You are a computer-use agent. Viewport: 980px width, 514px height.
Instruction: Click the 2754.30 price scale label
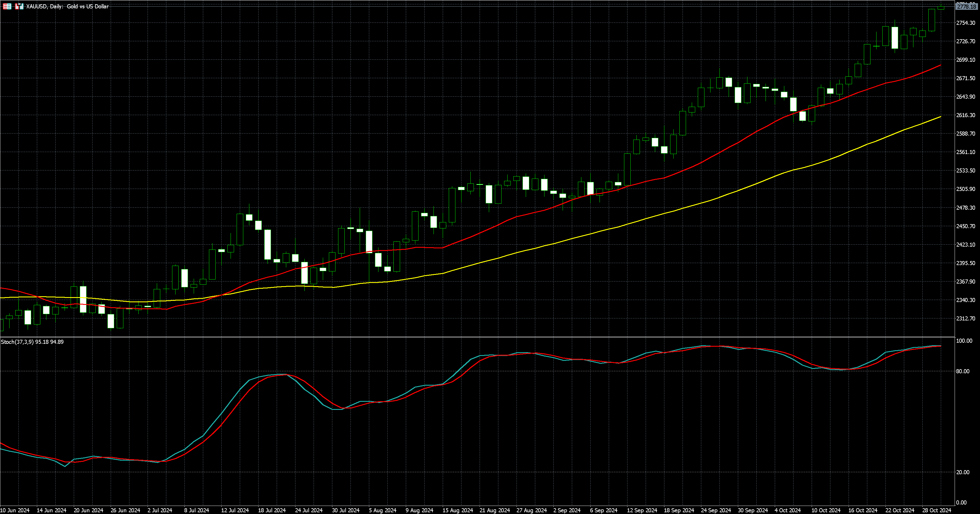tap(966, 23)
